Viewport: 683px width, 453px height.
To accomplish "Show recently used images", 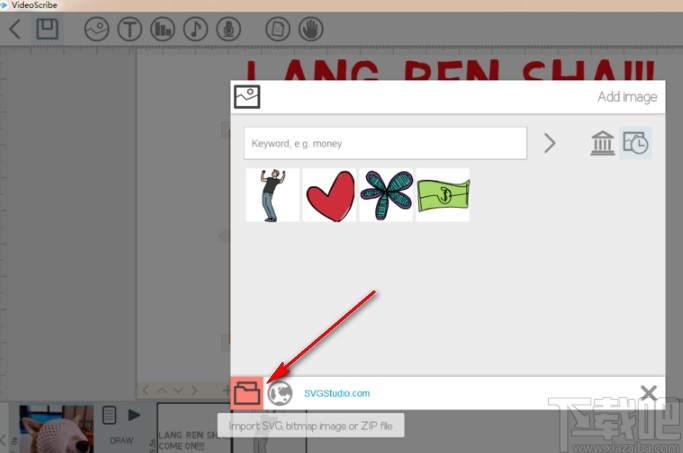I will tap(636, 143).
